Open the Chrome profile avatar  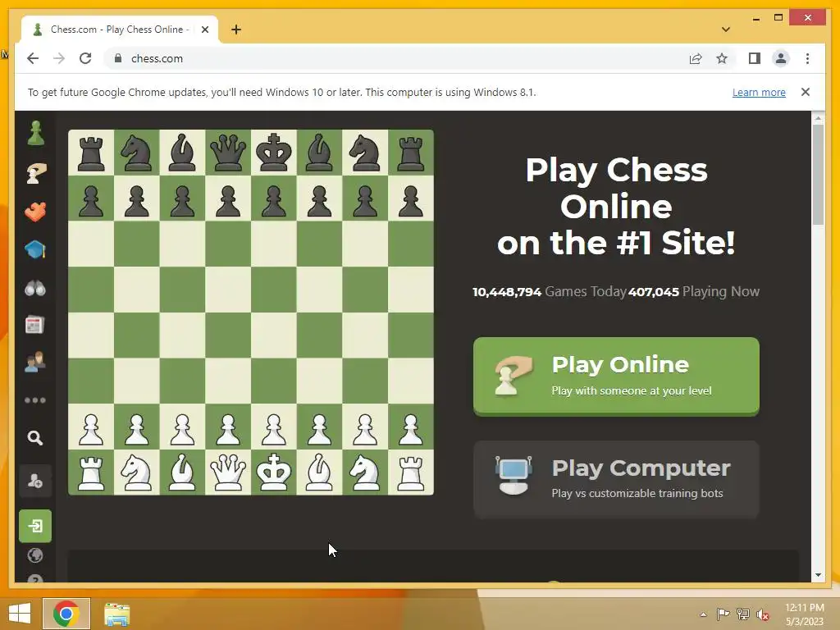click(x=781, y=58)
